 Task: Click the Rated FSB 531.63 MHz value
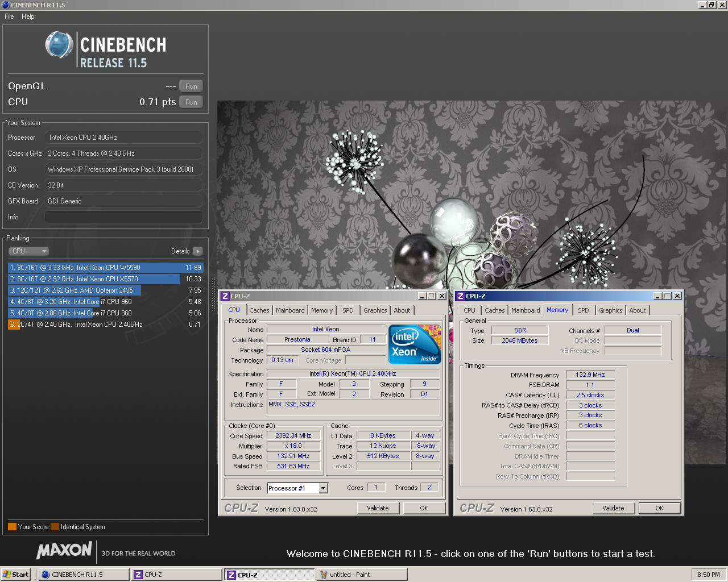[293, 467]
